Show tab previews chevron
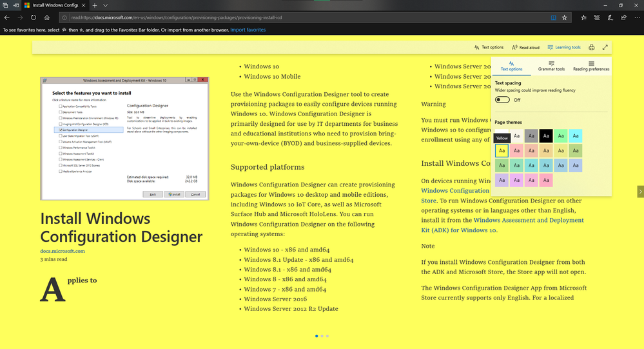This screenshot has height=349, width=644. [105, 5]
